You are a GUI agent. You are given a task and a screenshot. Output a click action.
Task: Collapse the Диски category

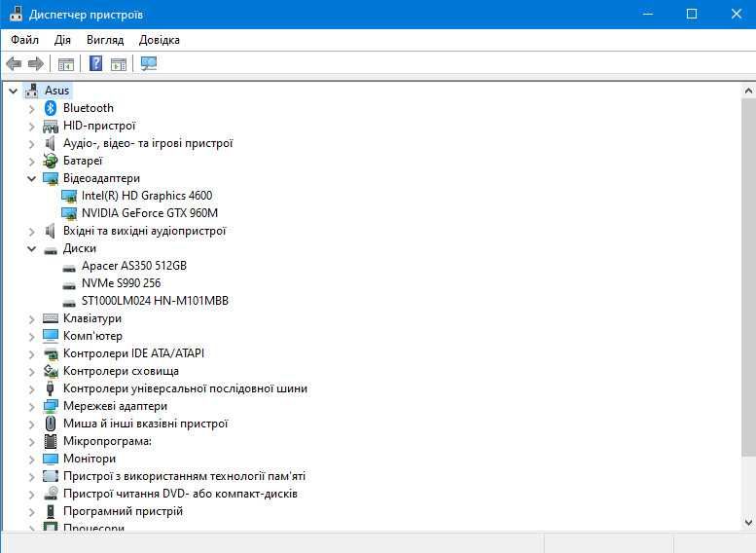pyautogui.click(x=32, y=249)
